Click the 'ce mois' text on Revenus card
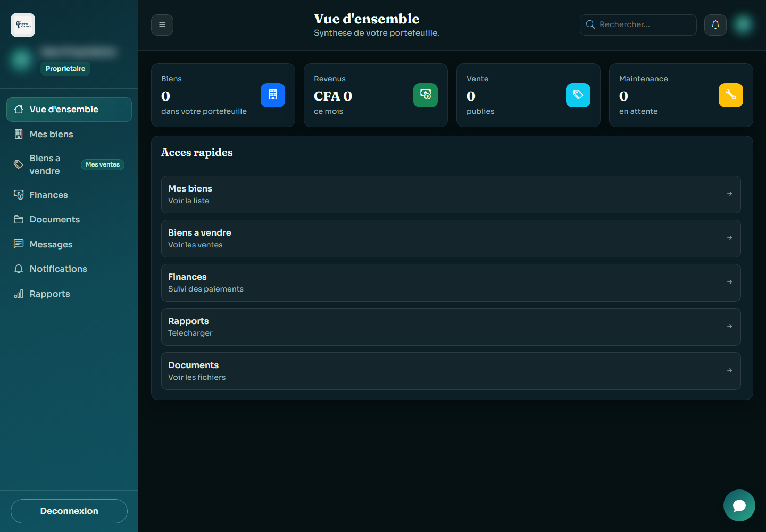The height and width of the screenshot is (532, 766). [x=328, y=111]
